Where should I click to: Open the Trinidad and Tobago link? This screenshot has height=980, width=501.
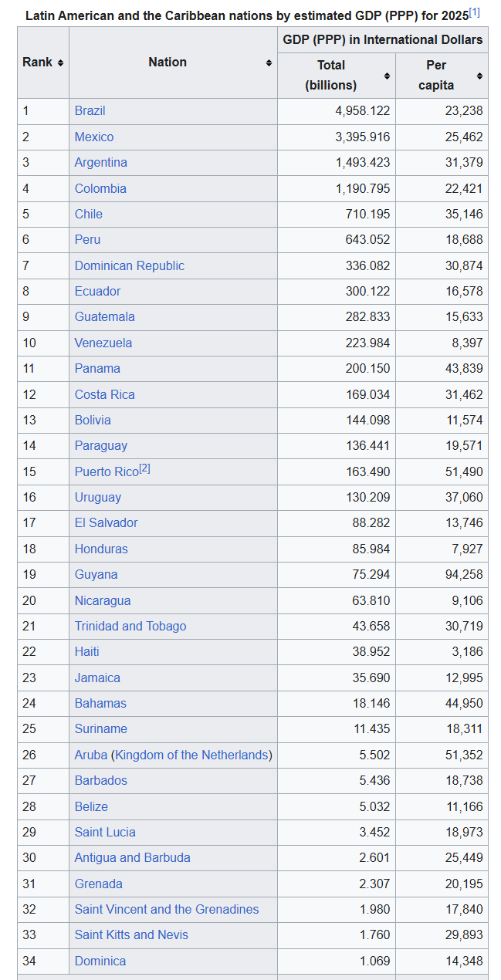[x=130, y=626]
